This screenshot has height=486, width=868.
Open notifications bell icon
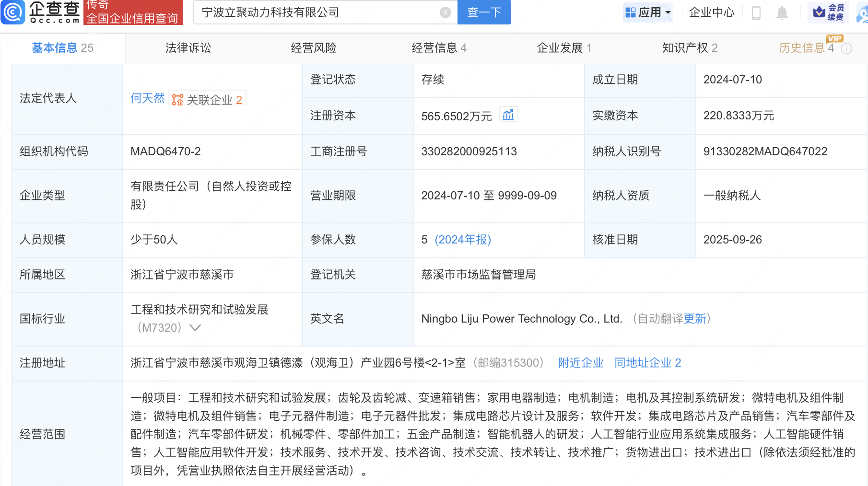pyautogui.click(x=782, y=12)
